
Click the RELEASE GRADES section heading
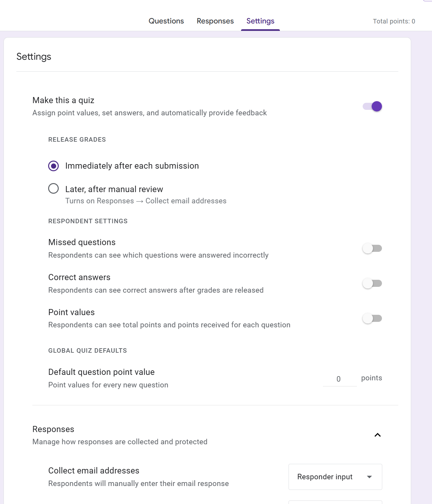click(x=77, y=140)
